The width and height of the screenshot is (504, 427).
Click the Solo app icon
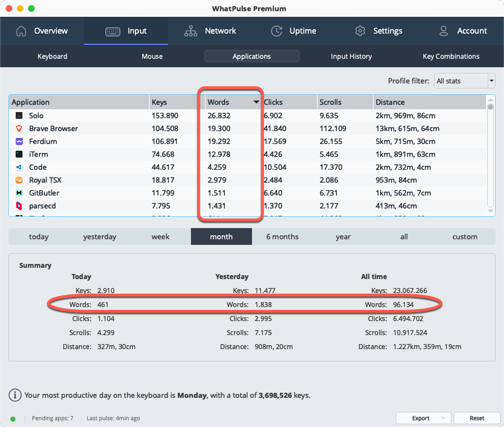19,115
